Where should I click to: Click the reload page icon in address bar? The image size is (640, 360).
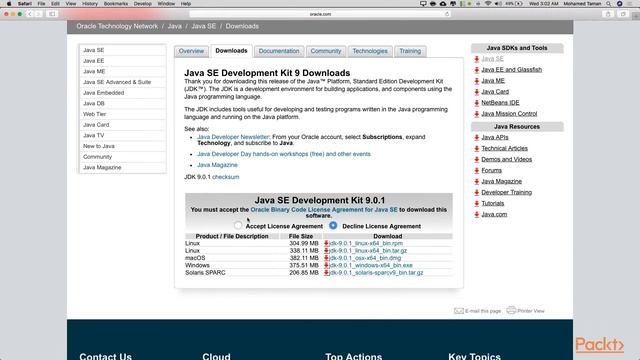447,14
